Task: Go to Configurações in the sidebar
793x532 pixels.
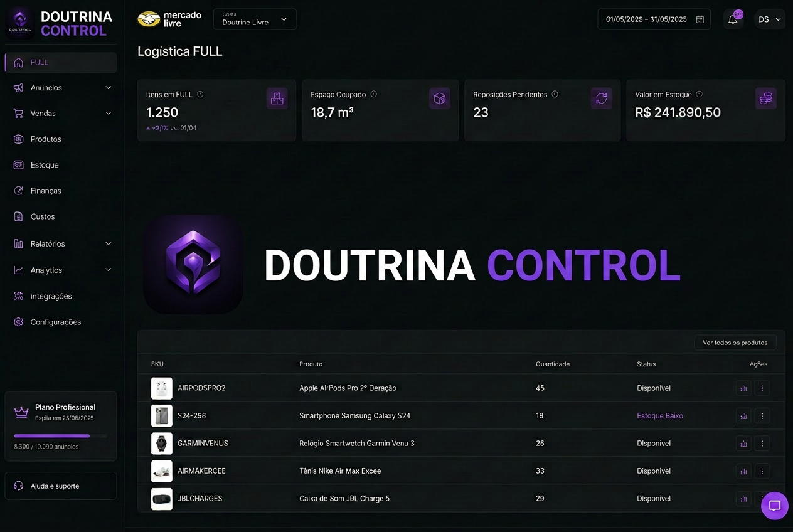Action: tap(61, 322)
